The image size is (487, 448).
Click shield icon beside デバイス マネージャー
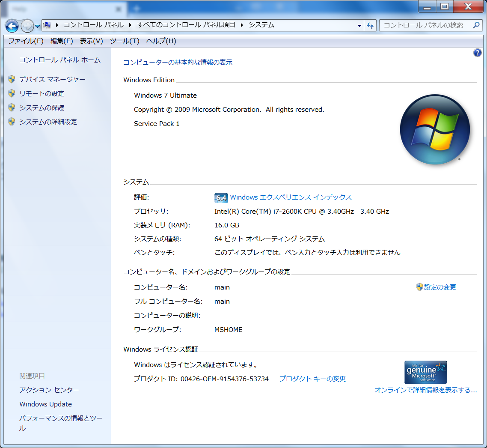[x=12, y=79]
